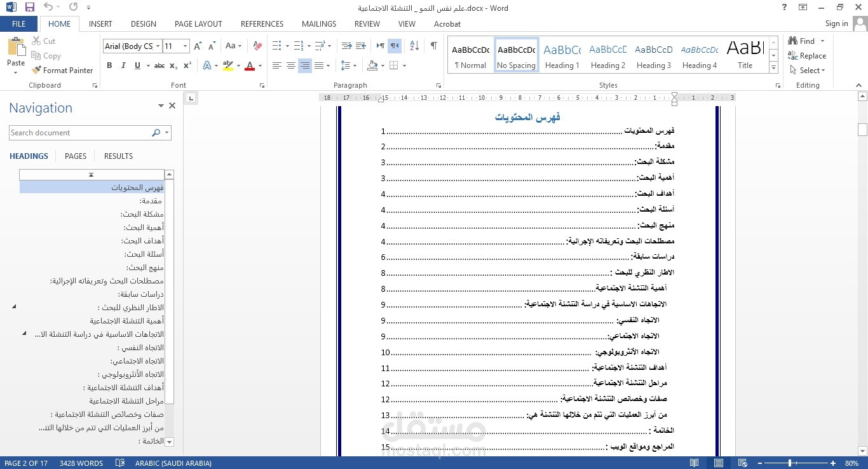Open the font size dropdown

pos(184,46)
